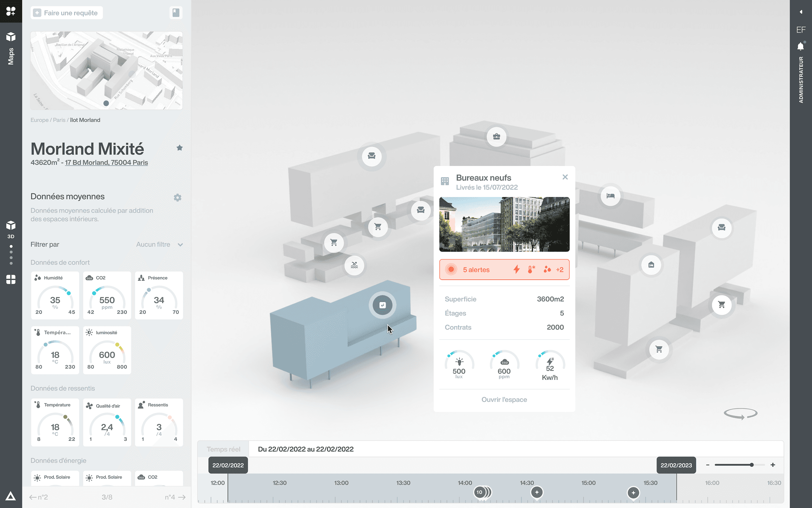Click the timeline zoom slider handle
812x508 pixels.
click(751, 465)
